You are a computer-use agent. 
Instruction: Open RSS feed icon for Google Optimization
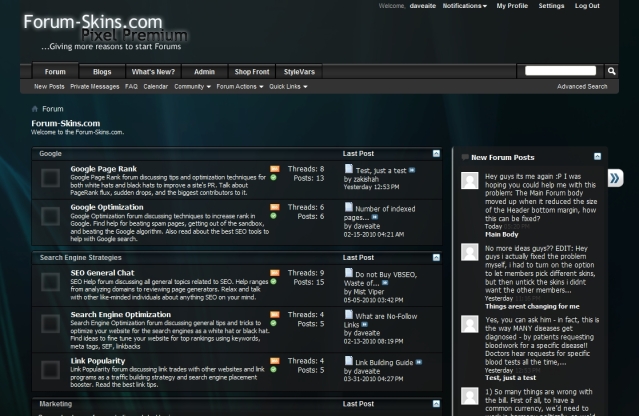coord(275,207)
